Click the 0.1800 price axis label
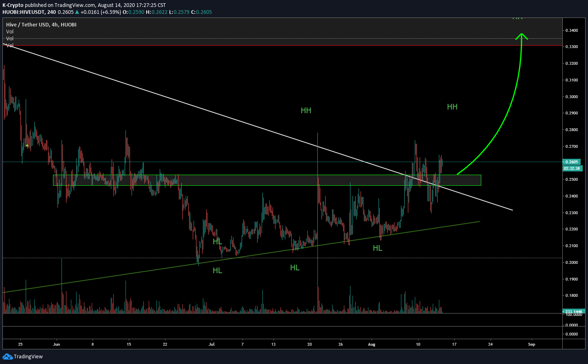The image size is (588, 364). 572,296
